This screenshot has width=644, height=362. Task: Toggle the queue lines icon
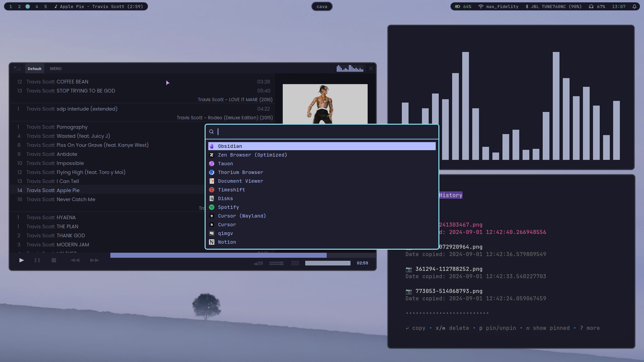coord(295,263)
